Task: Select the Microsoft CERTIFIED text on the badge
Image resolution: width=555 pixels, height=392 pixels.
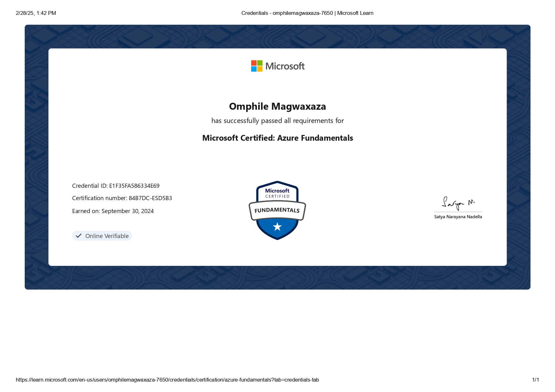Action: (x=277, y=194)
